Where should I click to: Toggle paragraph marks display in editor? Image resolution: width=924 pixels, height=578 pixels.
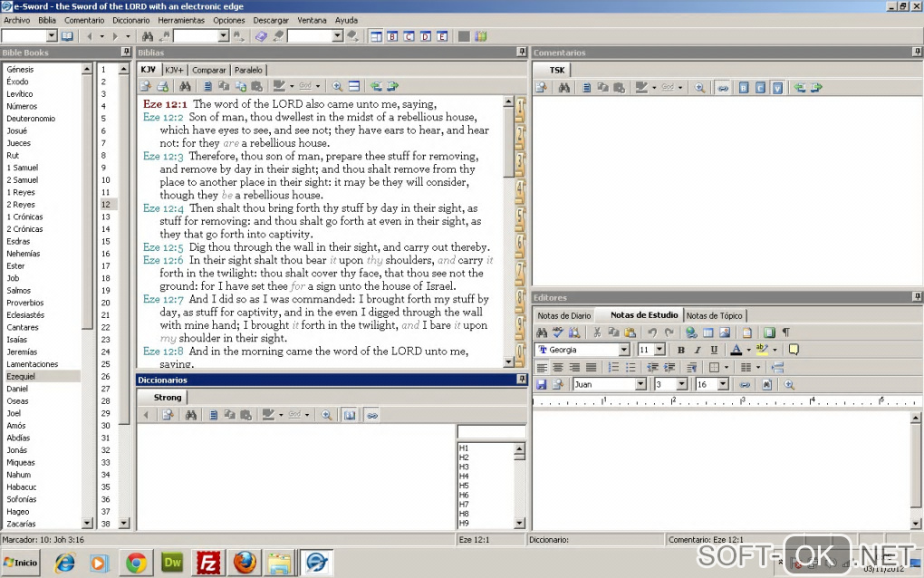[x=786, y=332]
